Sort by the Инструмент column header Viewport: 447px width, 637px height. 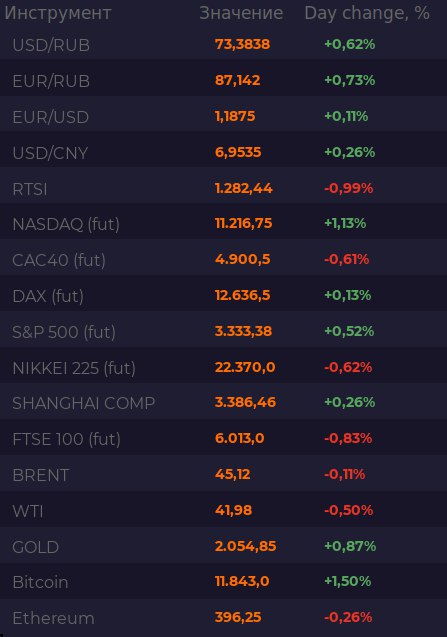[x=58, y=13]
